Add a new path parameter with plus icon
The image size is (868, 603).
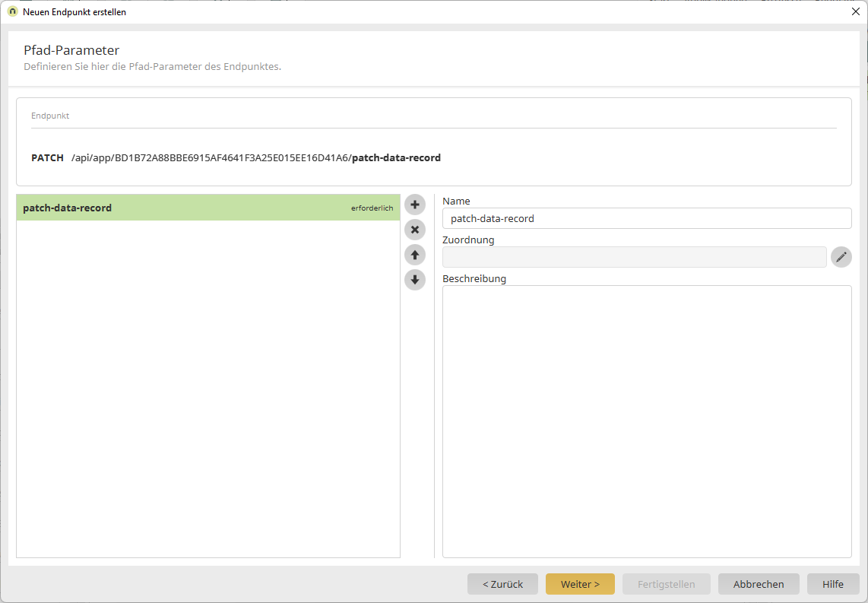[x=415, y=205]
